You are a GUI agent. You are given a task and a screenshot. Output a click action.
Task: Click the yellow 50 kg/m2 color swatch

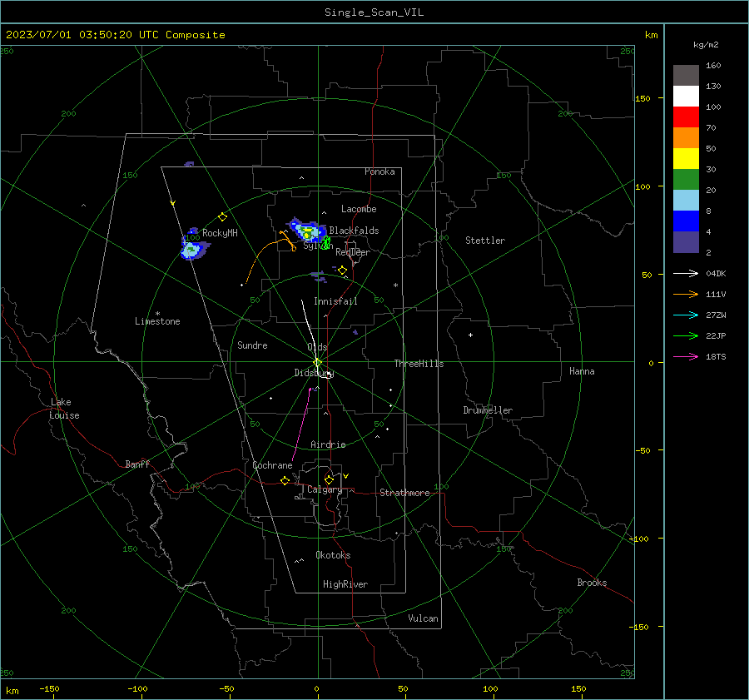click(x=686, y=159)
